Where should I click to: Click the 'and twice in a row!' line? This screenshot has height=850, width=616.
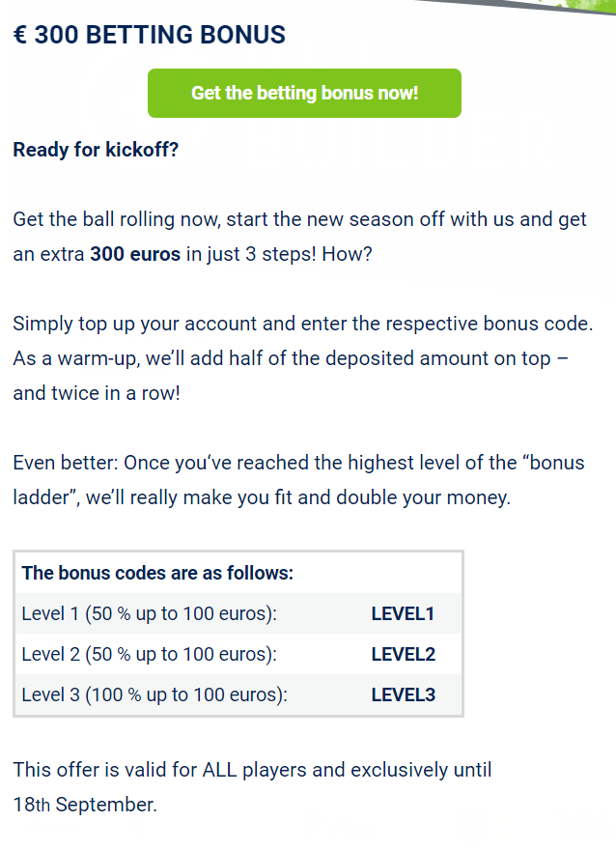tap(97, 394)
